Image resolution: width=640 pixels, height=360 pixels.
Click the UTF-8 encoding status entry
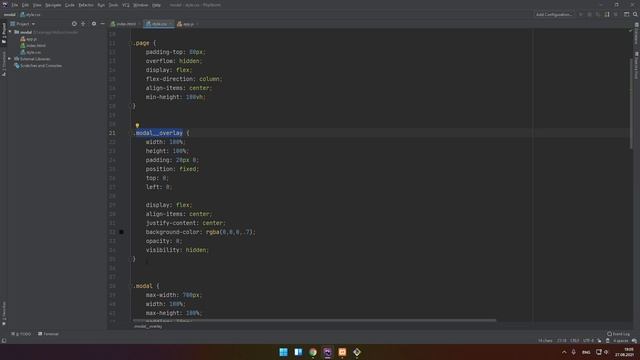tap(588, 341)
